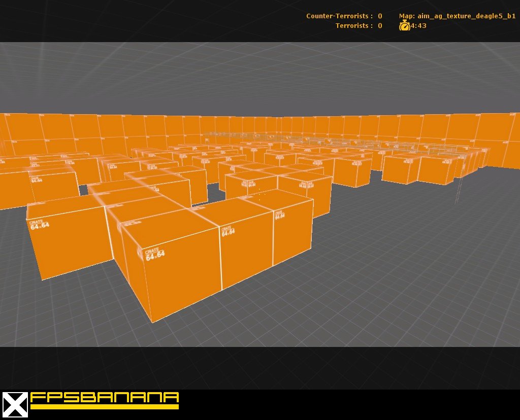The height and width of the screenshot is (420, 520).
Task: Click the Counter-Terrorists score value 0
Action: click(380, 16)
